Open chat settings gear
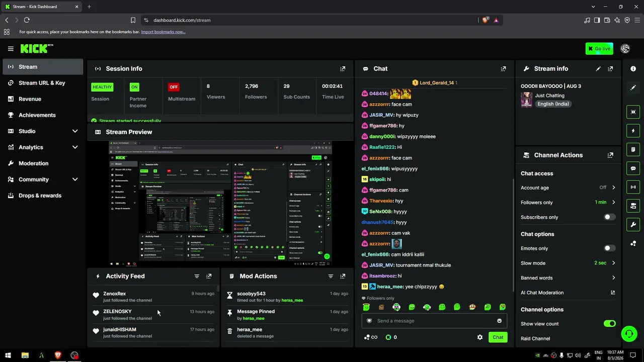Viewport: 644px width, 362px height. click(480, 337)
